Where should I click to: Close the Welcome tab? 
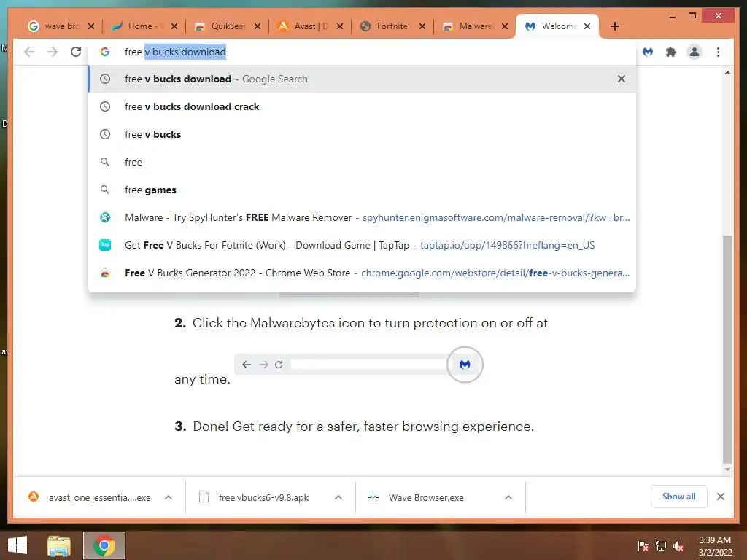click(587, 26)
